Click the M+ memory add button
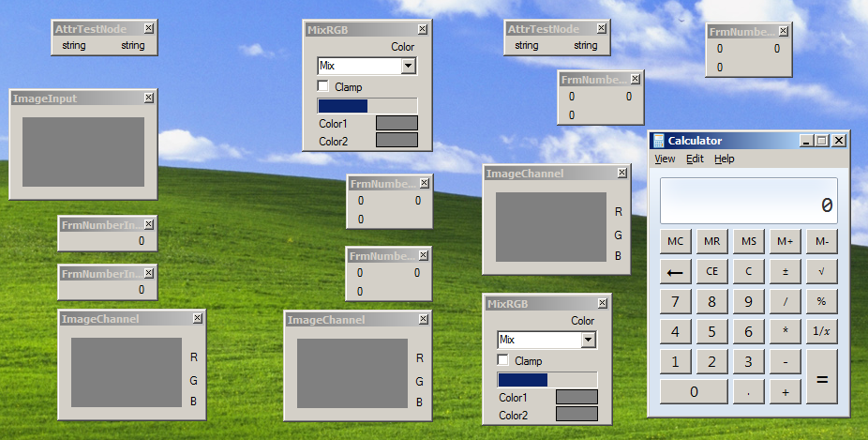Viewport: 868px width, 440px height. (x=785, y=242)
